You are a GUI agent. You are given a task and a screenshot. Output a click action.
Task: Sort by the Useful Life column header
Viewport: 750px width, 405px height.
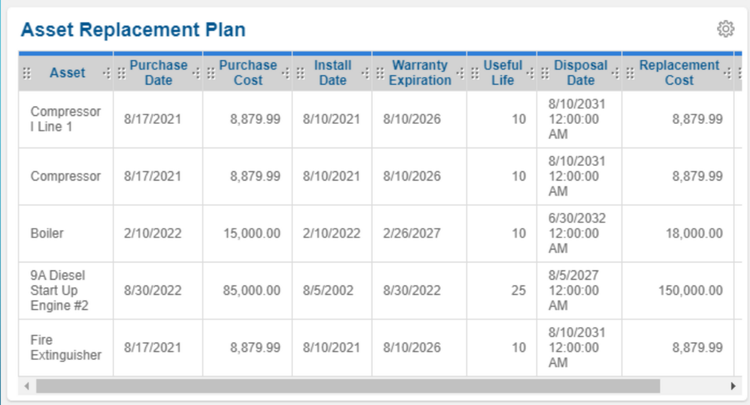click(x=502, y=73)
